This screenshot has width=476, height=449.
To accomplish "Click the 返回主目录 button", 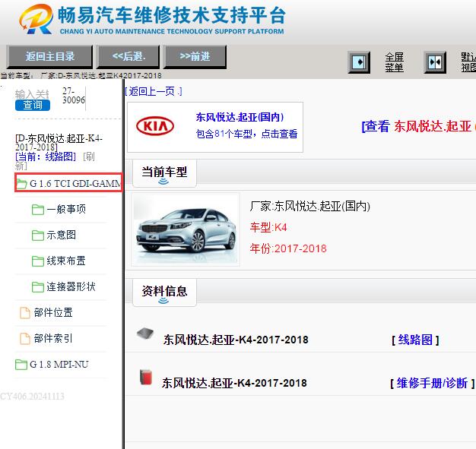I will [49, 56].
